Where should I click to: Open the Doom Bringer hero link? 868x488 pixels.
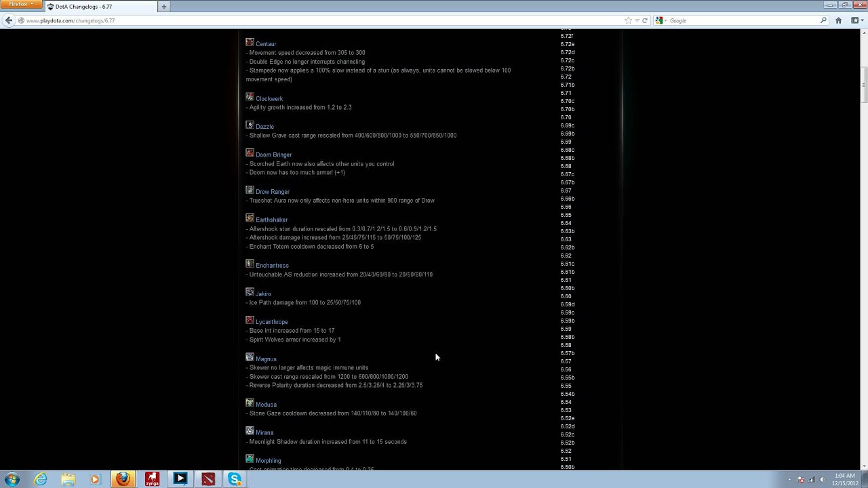pyautogui.click(x=273, y=155)
